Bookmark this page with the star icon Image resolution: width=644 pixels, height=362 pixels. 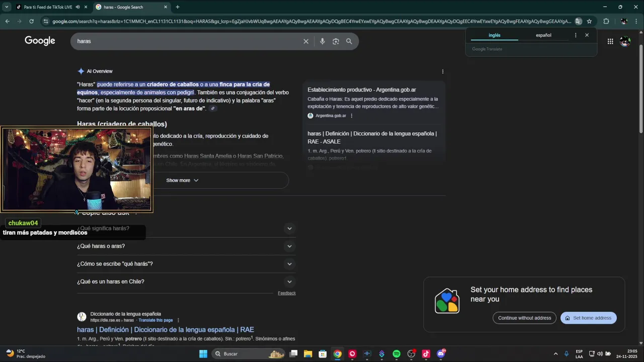pyautogui.click(x=589, y=21)
